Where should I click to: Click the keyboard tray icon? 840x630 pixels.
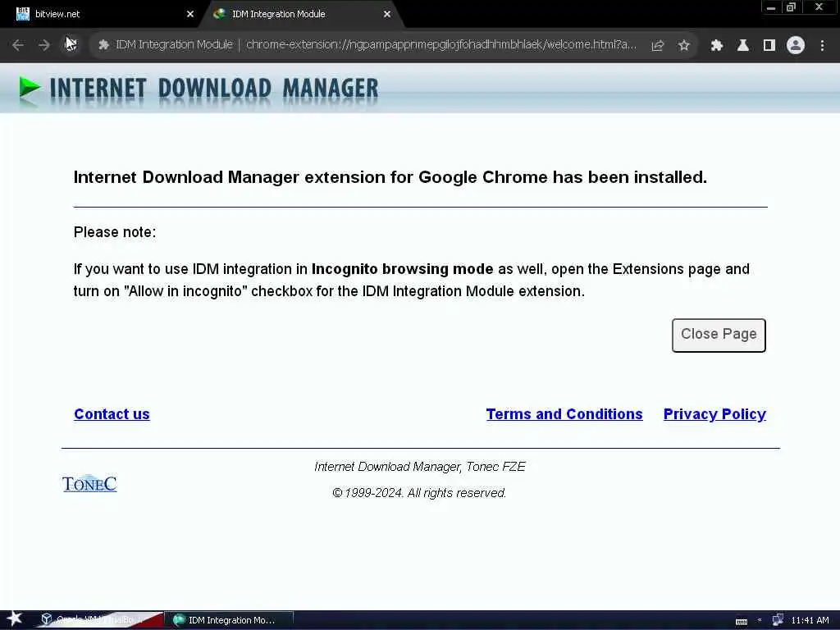pyautogui.click(x=742, y=621)
